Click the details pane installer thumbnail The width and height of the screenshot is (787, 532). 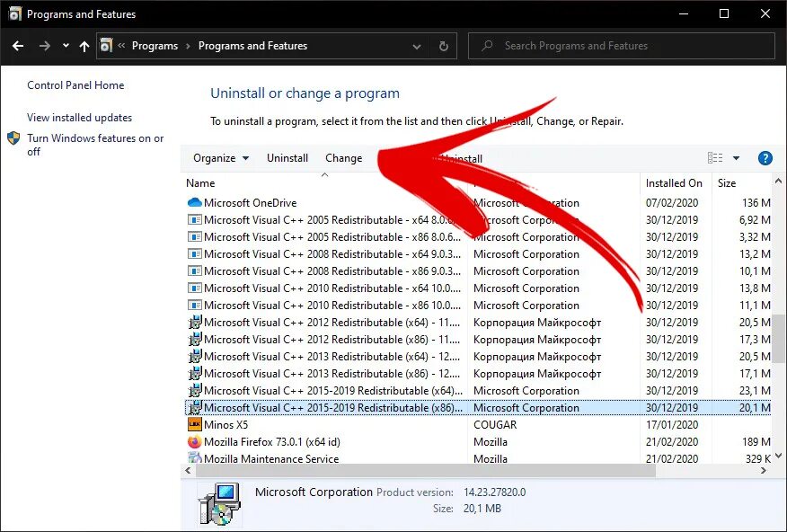pyautogui.click(x=219, y=504)
